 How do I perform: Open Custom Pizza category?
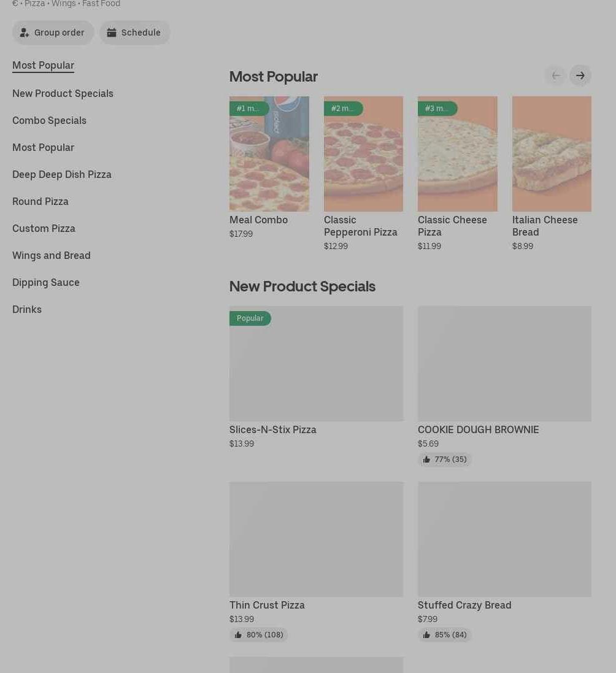(x=44, y=228)
